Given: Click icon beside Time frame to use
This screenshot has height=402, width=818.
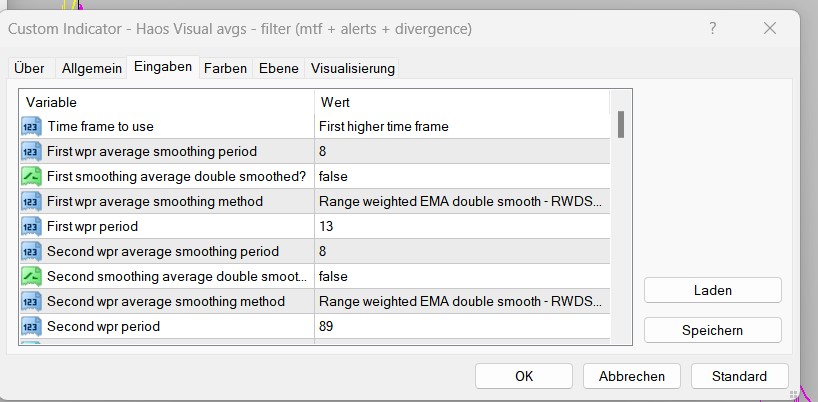Looking at the screenshot, I should pos(31,127).
